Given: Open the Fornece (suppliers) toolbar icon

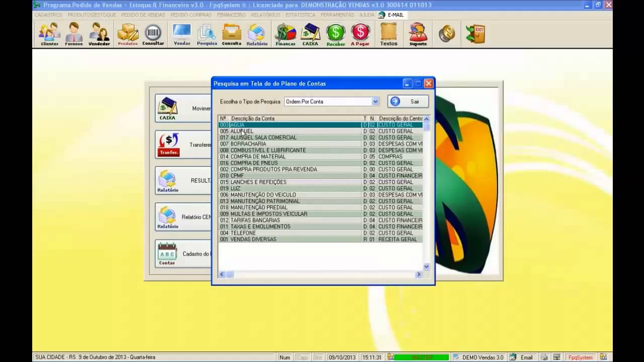Looking at the screenshot, I should 74,34.
